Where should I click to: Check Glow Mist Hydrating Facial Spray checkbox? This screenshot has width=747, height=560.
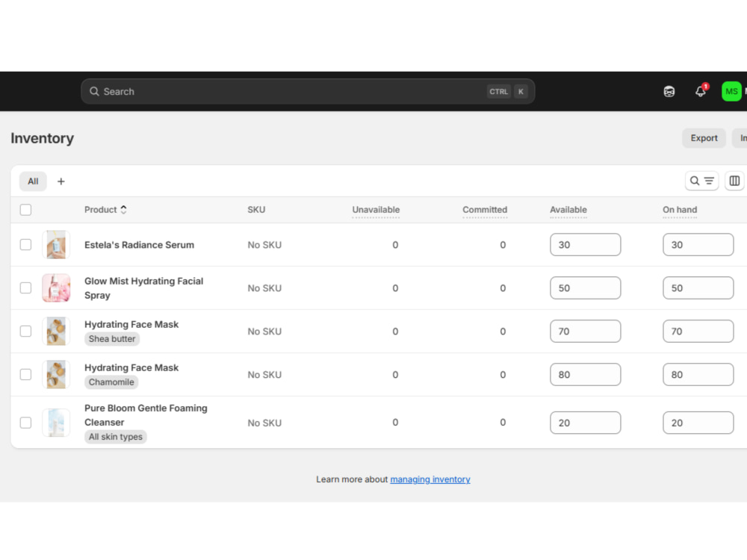pos(25,288)
